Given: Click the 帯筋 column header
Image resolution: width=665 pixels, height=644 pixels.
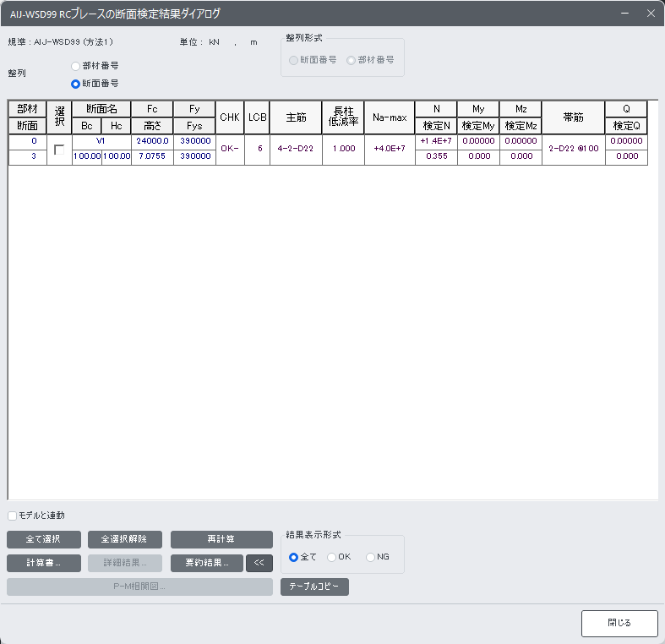Looking at the screenshot, I should pyautogui.click(x=574, y=117).
